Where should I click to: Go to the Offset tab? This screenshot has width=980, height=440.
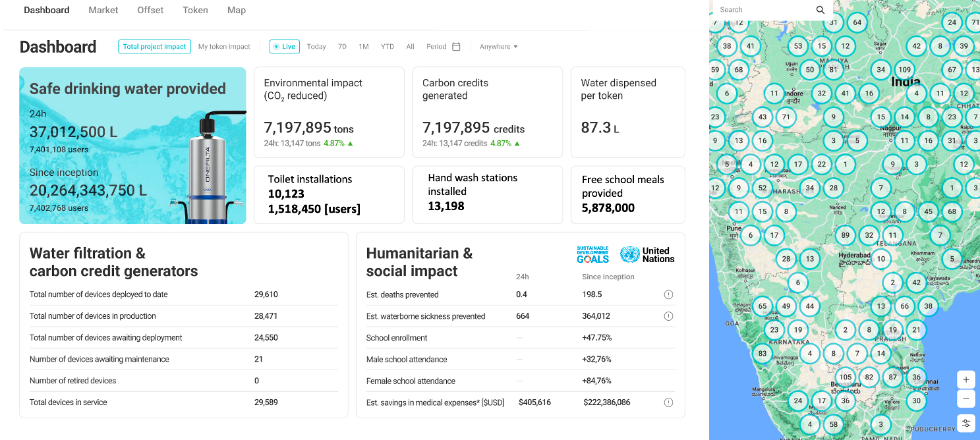pos(150,10)
